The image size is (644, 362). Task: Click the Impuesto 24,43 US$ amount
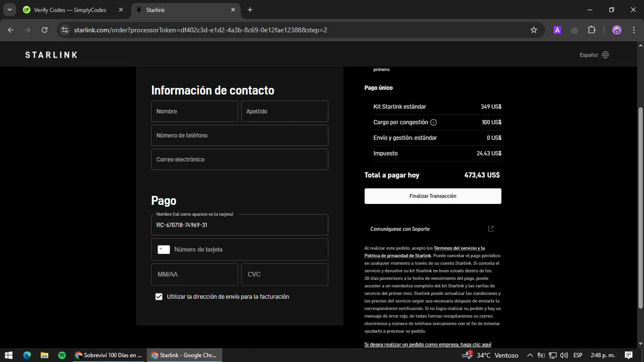(489, 153)
